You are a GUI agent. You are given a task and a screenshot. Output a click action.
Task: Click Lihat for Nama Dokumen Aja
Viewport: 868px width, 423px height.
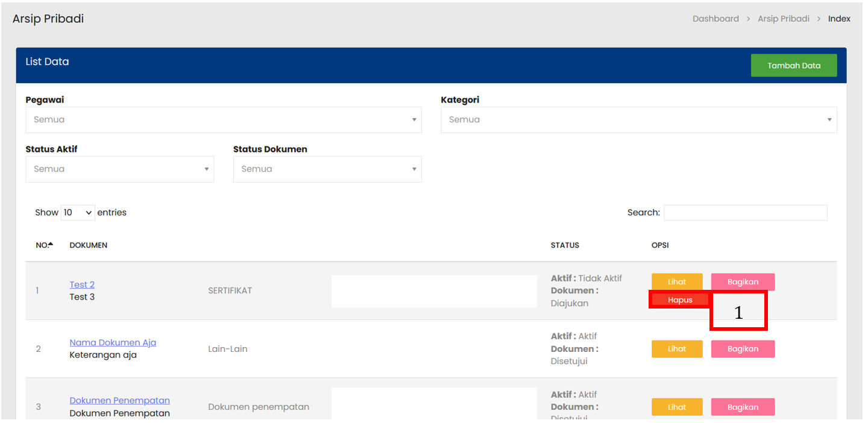(677, 349)
